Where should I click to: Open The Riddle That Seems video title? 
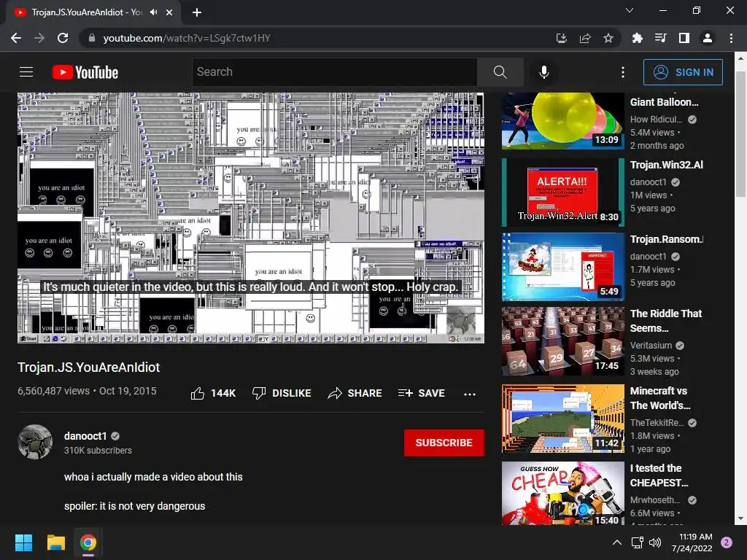665,321
